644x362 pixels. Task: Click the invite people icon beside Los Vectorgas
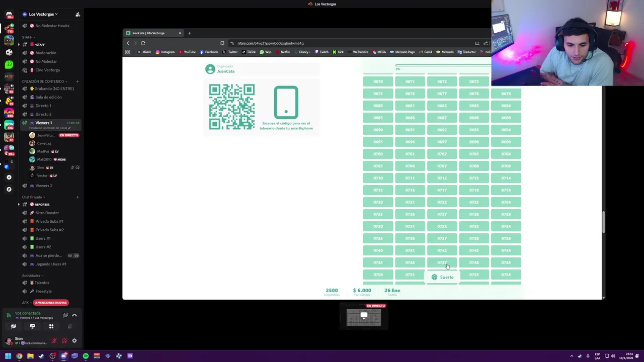pyautogui.click(x=77, y=14)
